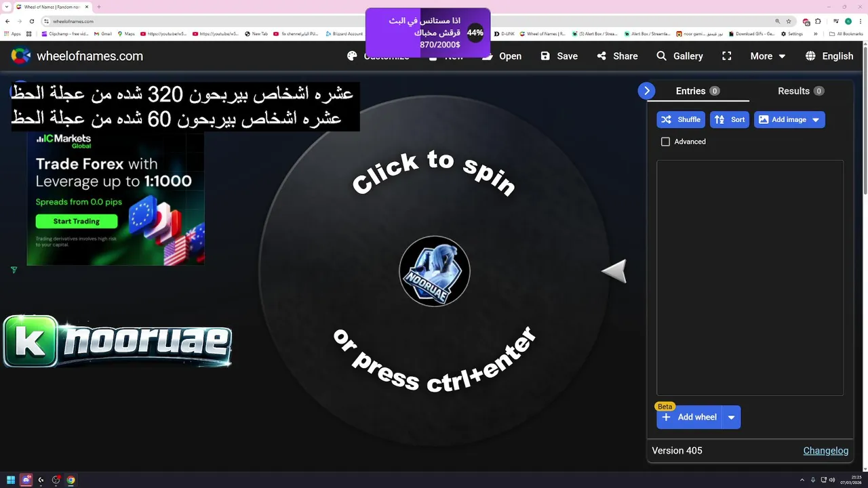Toggle fullscreen mode icon
Image resolution: width=868 pixels, height=488 pixels.
click(727, 56)
